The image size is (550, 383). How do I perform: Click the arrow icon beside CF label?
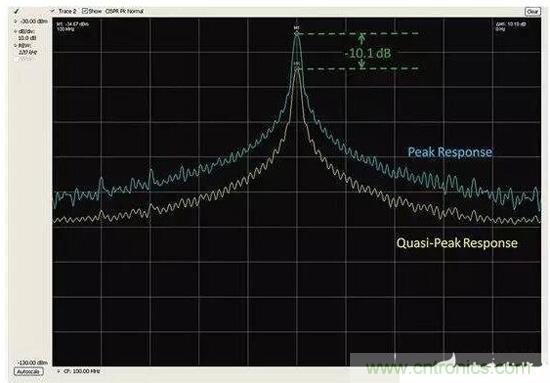coord(58,371)
